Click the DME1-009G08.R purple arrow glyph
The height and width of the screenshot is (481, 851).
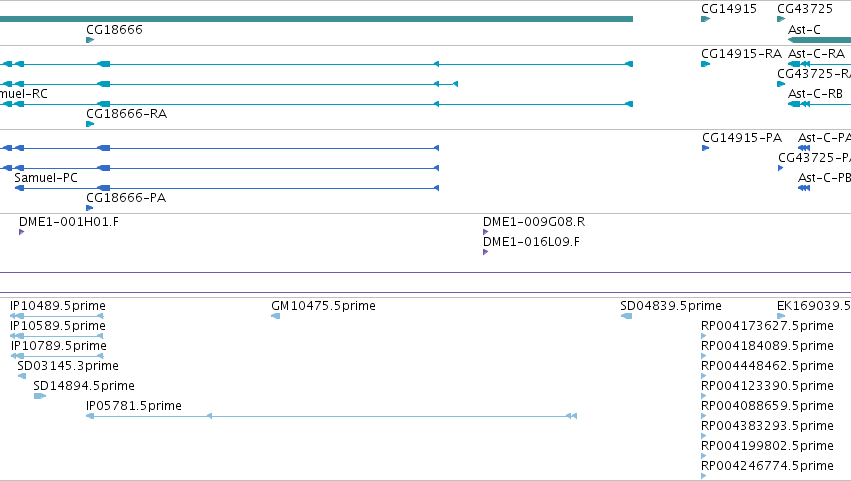(x=486, y=232)
